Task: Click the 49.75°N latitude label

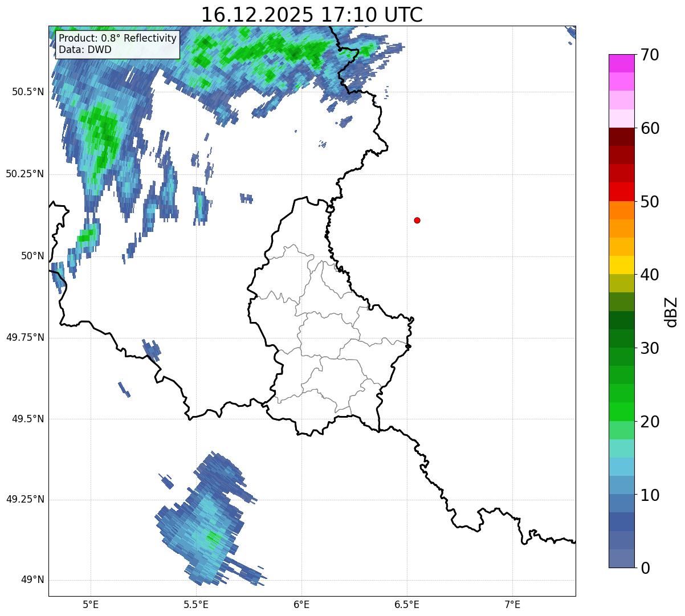Action: pos(25,337)
